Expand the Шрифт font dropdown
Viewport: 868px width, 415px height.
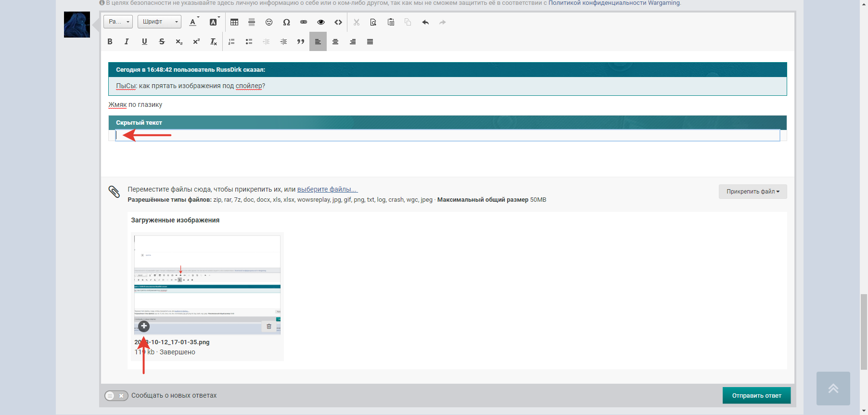(x=159, y=22)
